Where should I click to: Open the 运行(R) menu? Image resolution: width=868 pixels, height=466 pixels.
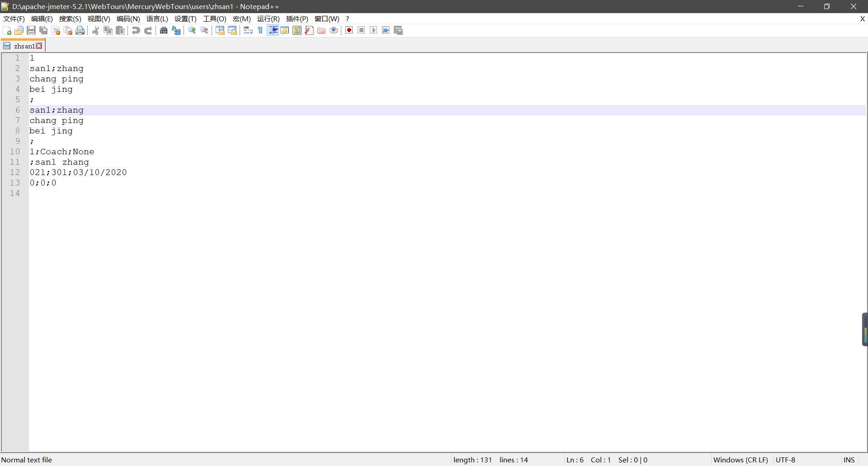coord(269,19)
